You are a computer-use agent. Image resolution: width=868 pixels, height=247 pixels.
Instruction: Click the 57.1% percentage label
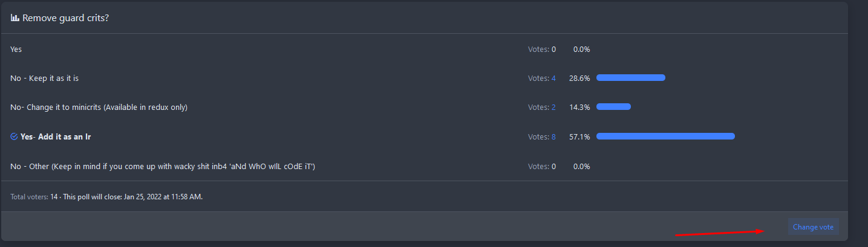579,137
